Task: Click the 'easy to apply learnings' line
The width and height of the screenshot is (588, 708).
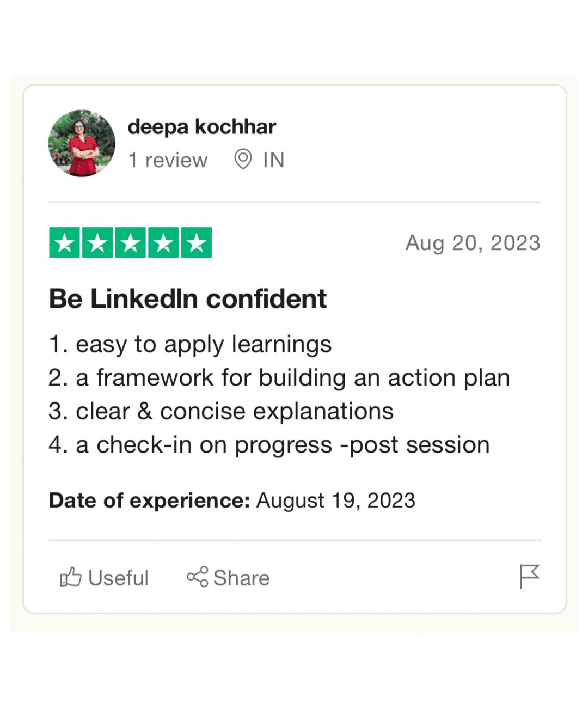Action: coord(190,345)
